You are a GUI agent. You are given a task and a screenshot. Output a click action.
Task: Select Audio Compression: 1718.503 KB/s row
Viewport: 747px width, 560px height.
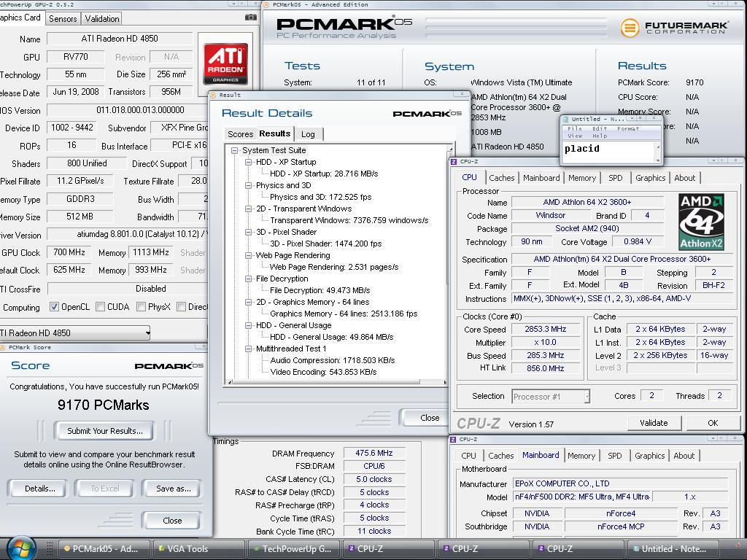(333, 360)
